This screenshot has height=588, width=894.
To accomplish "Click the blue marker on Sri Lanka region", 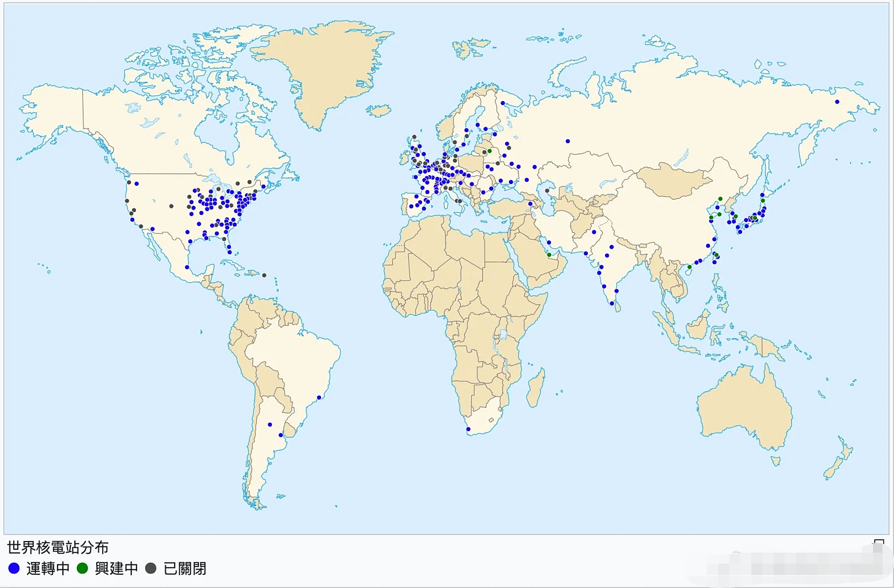I will 612,304.
